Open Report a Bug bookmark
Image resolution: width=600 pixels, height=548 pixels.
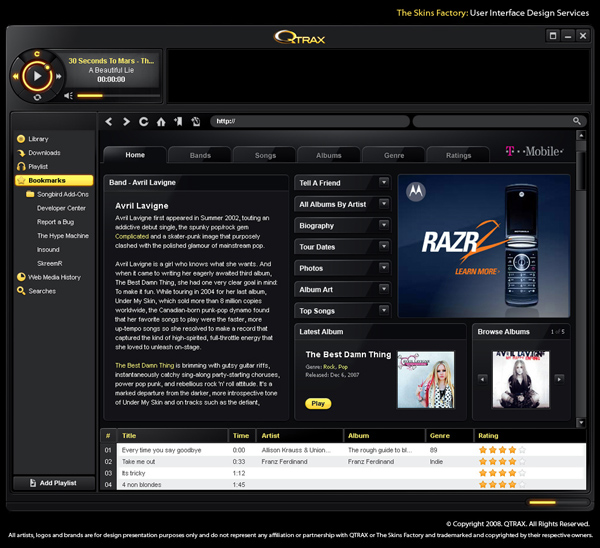(x=55, y=222)
